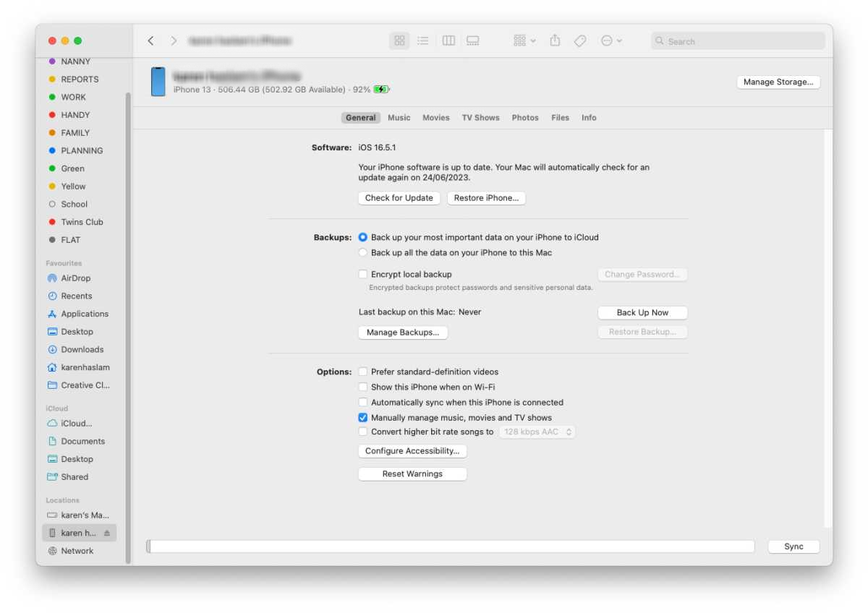
Task: Click Check for Update
Action: (x=399, y=197)
